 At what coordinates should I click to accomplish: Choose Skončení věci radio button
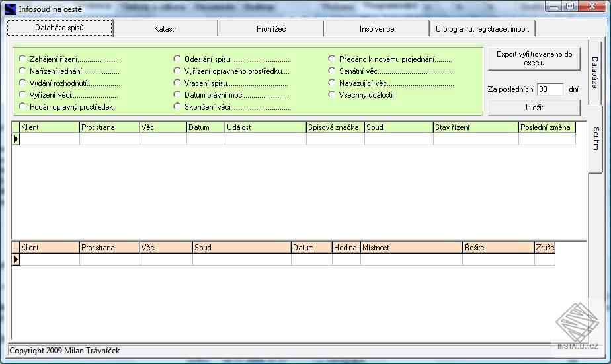177,106
